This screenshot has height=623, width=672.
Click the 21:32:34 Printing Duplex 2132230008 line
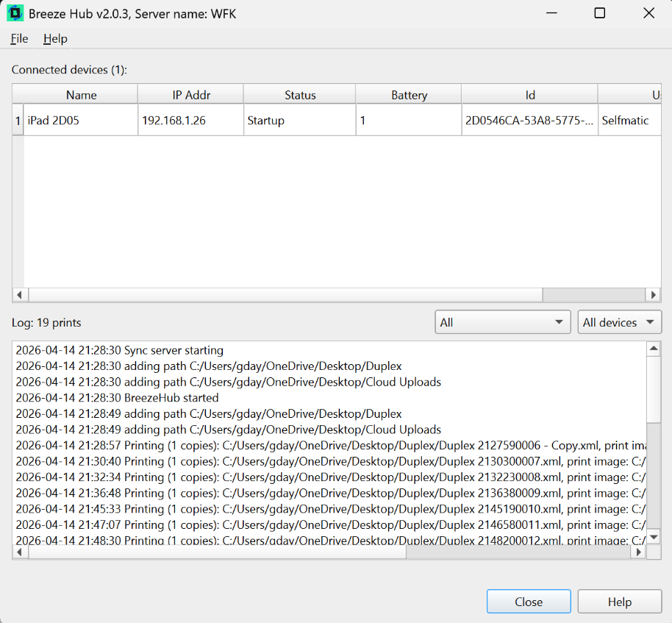click(x=330, y=477)
